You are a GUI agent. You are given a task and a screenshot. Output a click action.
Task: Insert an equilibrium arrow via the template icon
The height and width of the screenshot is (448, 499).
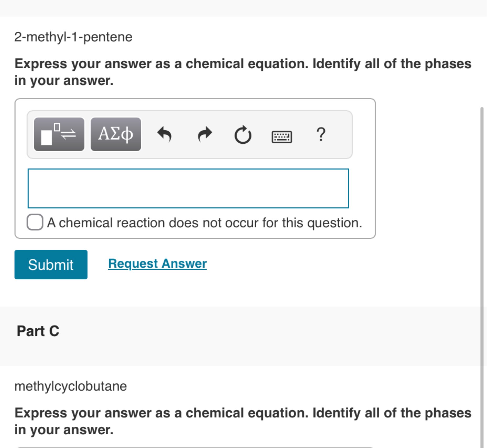[x=59, y=134]
